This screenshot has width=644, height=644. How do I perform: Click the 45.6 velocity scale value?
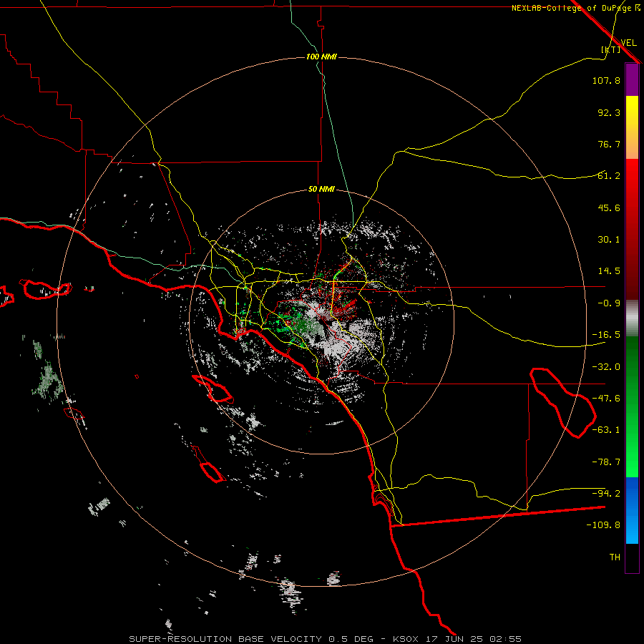click(x=609, y=208)
